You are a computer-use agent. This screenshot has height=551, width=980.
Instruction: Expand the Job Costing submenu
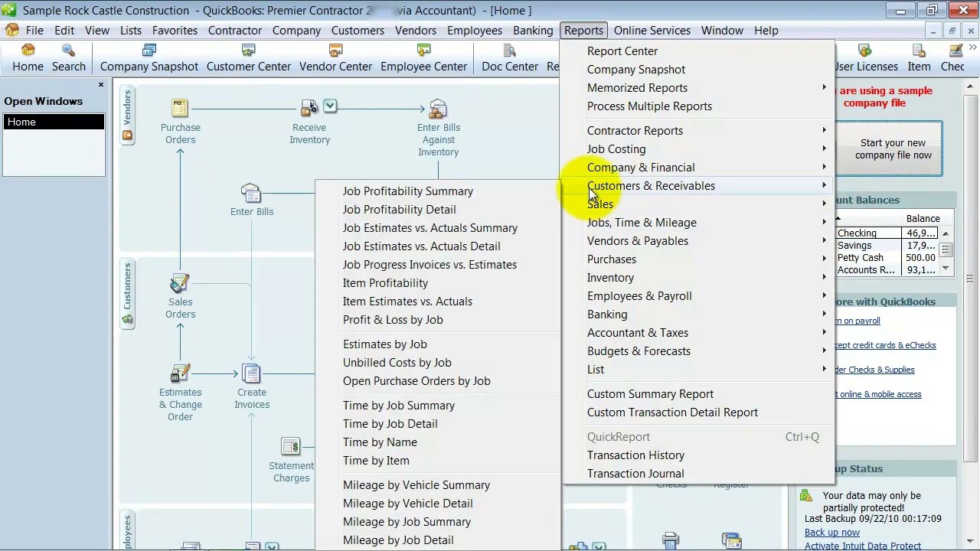[x=824, y=148]
